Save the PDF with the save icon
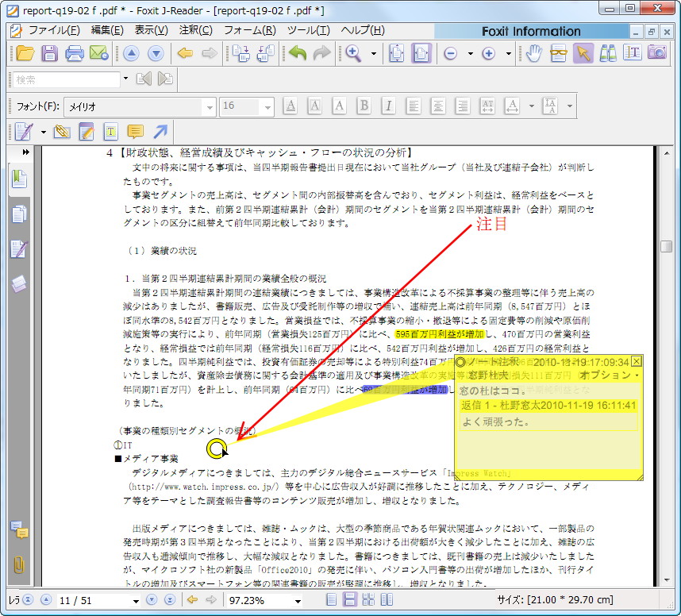681x616 pixels. point(48,53)
